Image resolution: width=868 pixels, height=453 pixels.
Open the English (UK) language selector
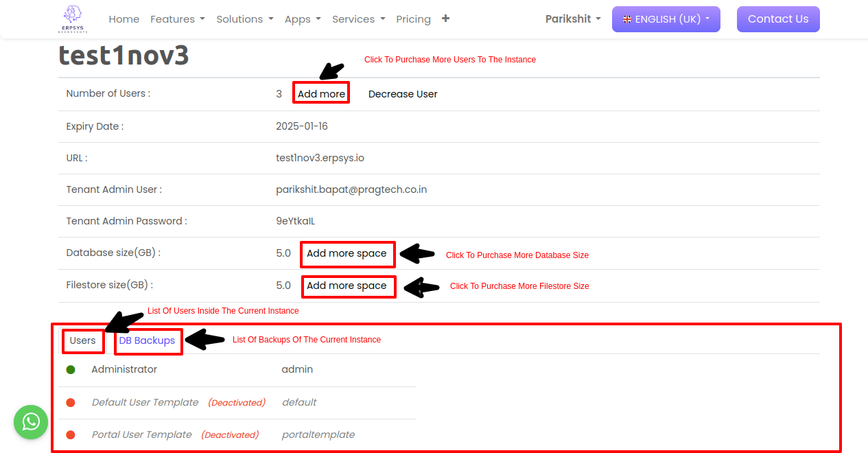tap(666, 19)
